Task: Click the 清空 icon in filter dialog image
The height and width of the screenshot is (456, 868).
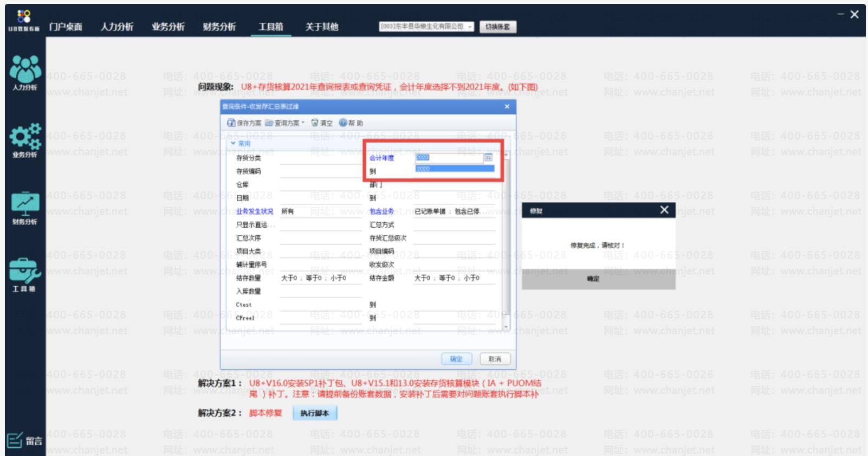Action: click(322, 123)
